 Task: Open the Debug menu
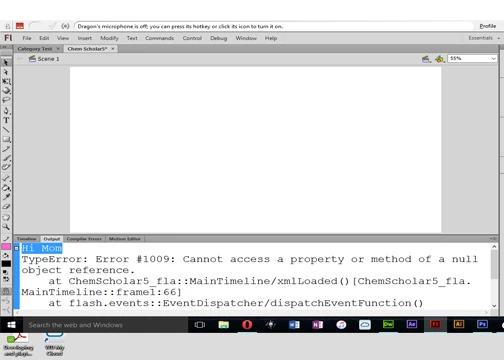[x=219, y=38]
